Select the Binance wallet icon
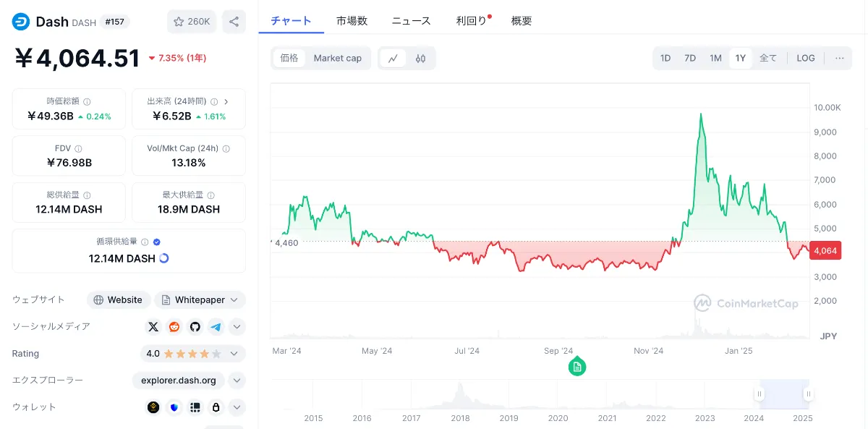 tap(153, 407)
